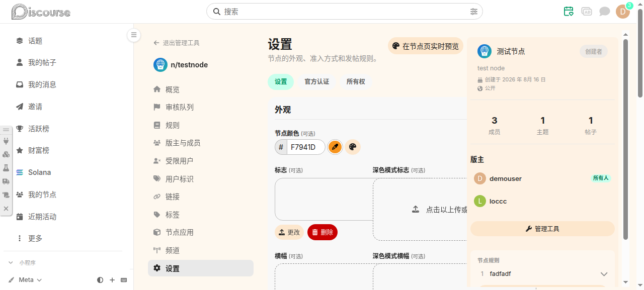Open 版主与成员 in node admin menu
The height and width of the screenshot is (290, 644).
pyautogui.click(x=201, y=143)
